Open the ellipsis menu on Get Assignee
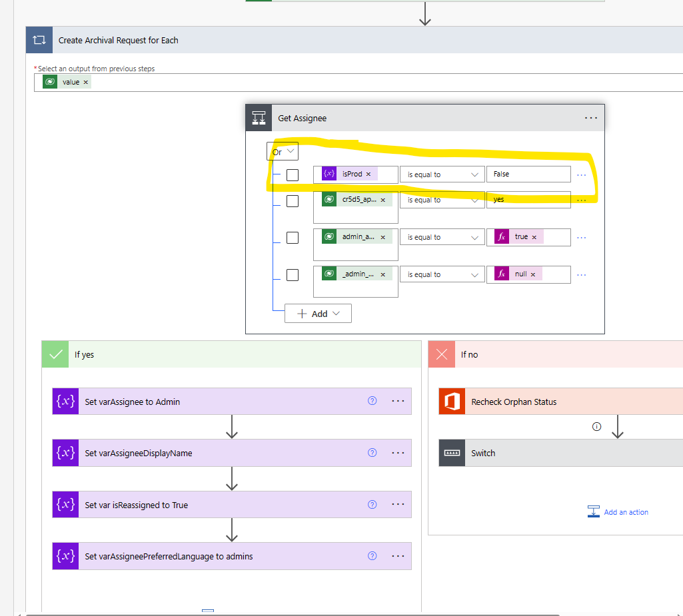Screen dimensions: 683x616 [590, 117]
